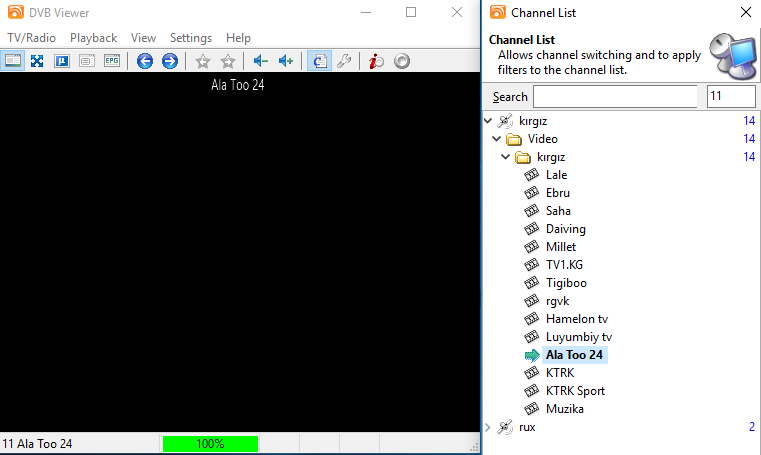761x455 pixels.
Task: Open the Help menu
Action: pos(238,38)
